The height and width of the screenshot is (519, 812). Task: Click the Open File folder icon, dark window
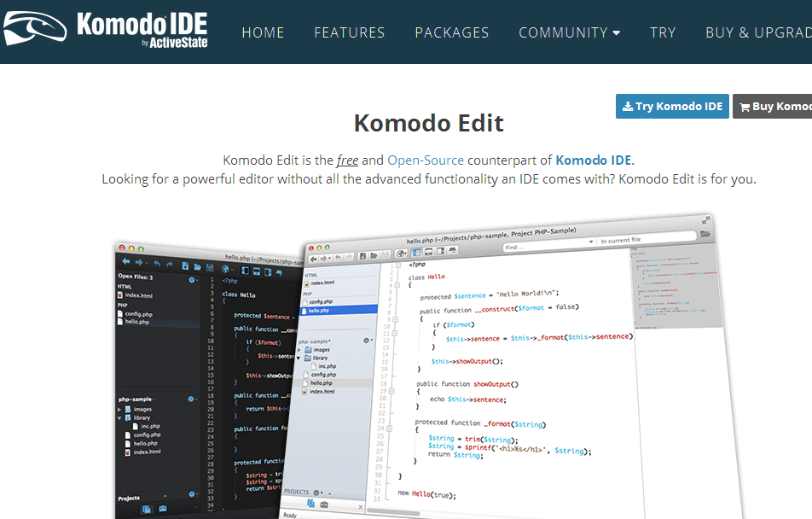click(197, 266)
